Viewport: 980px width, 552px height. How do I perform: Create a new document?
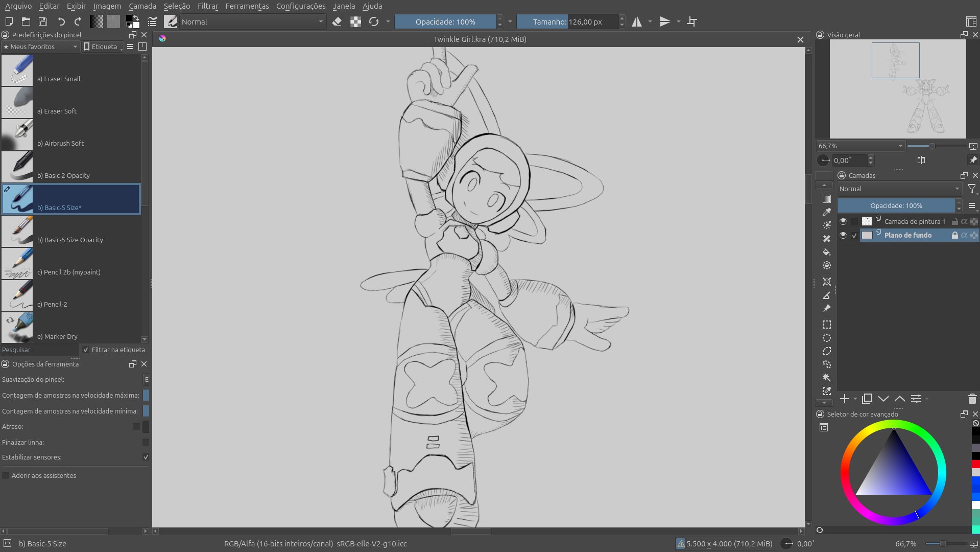pyautogui.click(x=9, y=21)
